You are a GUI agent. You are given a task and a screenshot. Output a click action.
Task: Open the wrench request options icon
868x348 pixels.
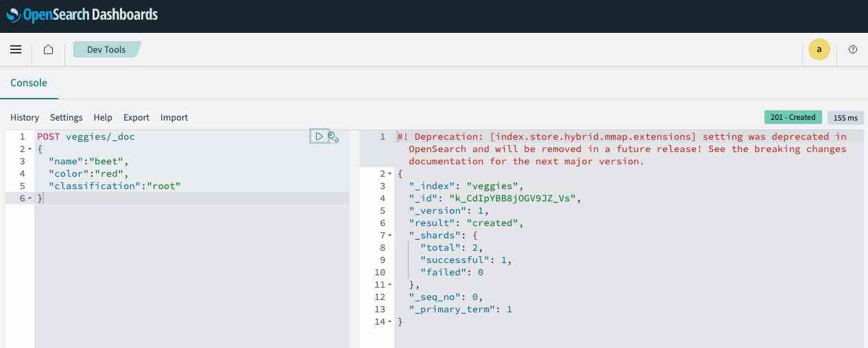tap(334, 137)
